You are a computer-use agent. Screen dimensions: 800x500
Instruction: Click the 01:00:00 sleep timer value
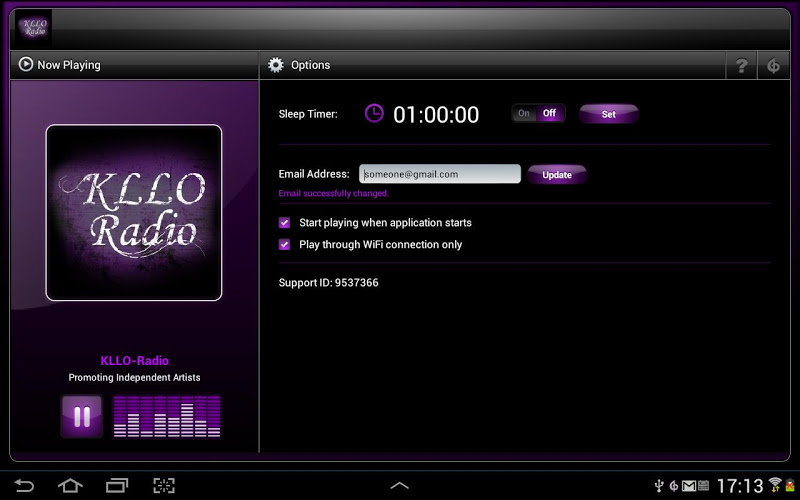click(x=436, y=115)
